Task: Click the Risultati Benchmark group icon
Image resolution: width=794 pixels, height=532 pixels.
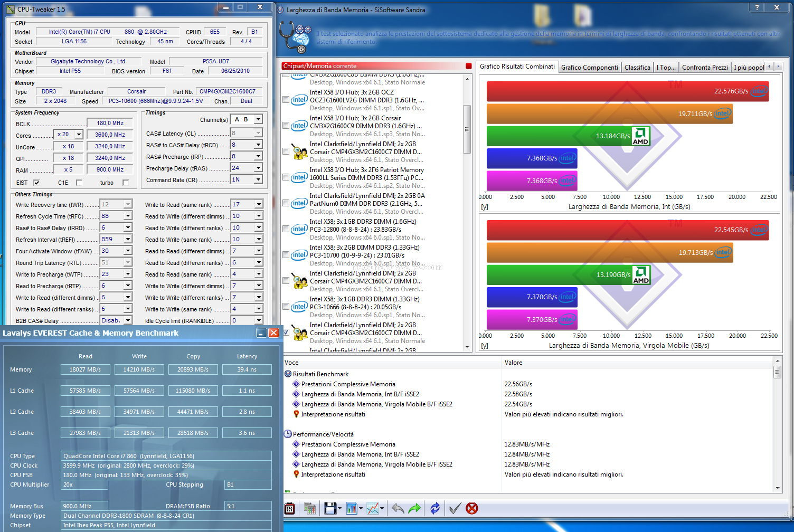Action: (x=288, y=374)
